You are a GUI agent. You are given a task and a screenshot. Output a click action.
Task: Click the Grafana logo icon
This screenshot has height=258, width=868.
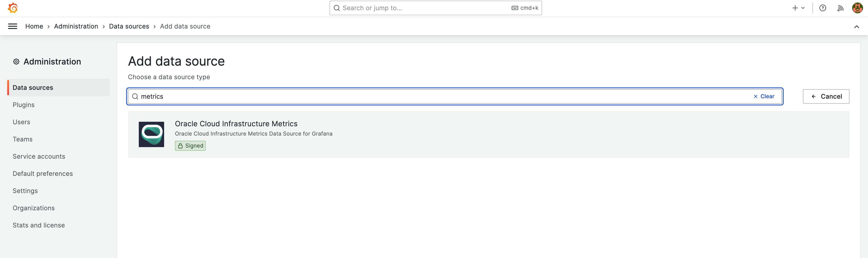point(13,8)
